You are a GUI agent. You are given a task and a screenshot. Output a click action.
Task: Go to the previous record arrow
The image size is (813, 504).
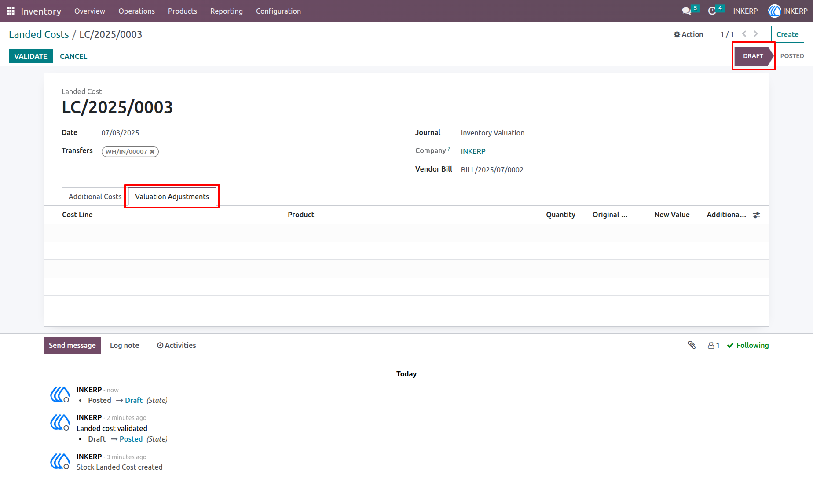click(744, 34)
